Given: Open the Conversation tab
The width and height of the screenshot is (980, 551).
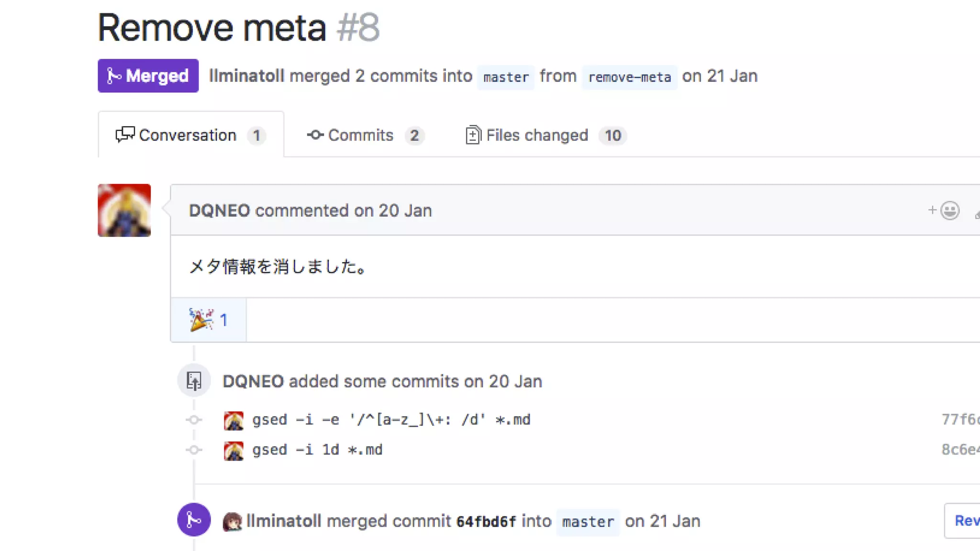Looking at the screenshot, I should pyautogui.click(x=190, y=135).
